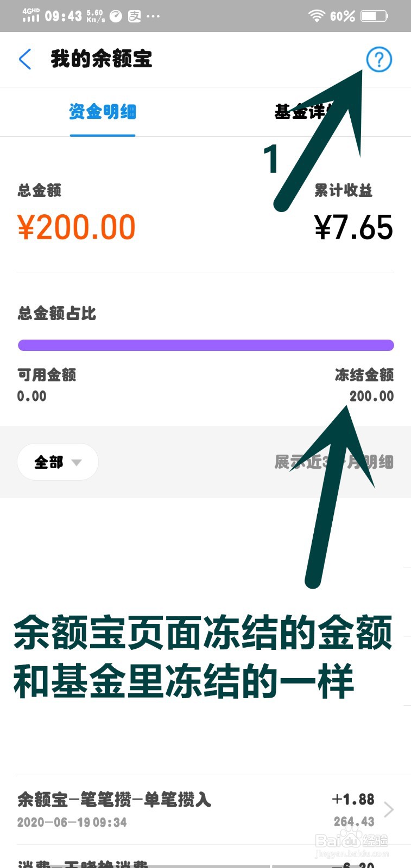Screen dimensions: 411x868
Task: Switch to 资金明细 tab
Action: [103, 112]
